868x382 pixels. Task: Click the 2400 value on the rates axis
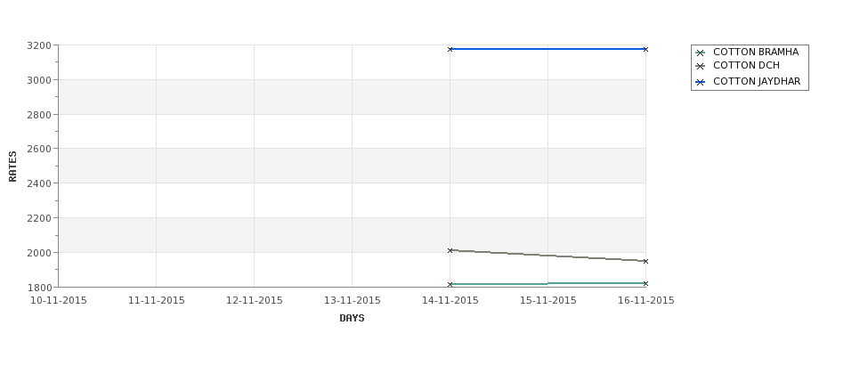point(40,183)
